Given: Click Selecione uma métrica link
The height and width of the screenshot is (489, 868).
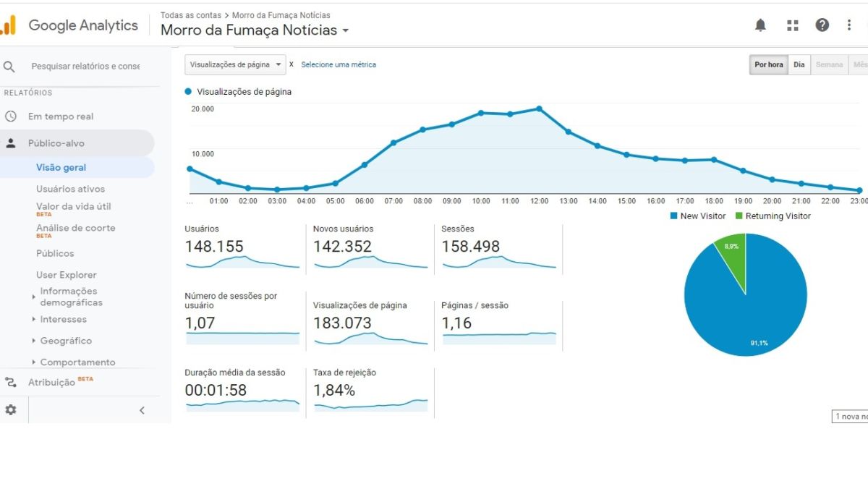Looking at the screenshot, I should tap(339, 64).
